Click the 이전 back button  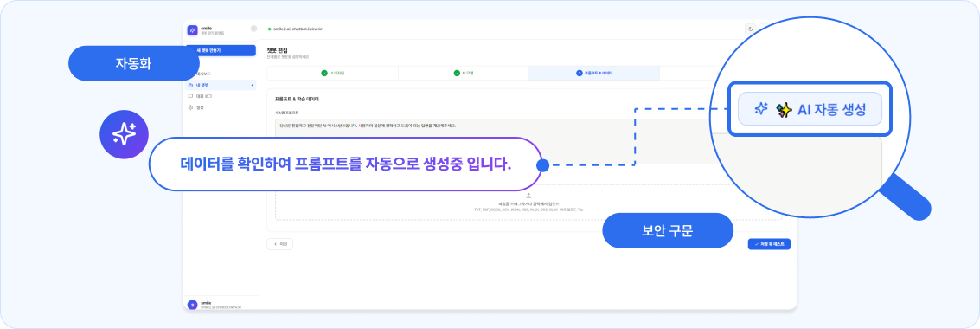coord(279,244)
